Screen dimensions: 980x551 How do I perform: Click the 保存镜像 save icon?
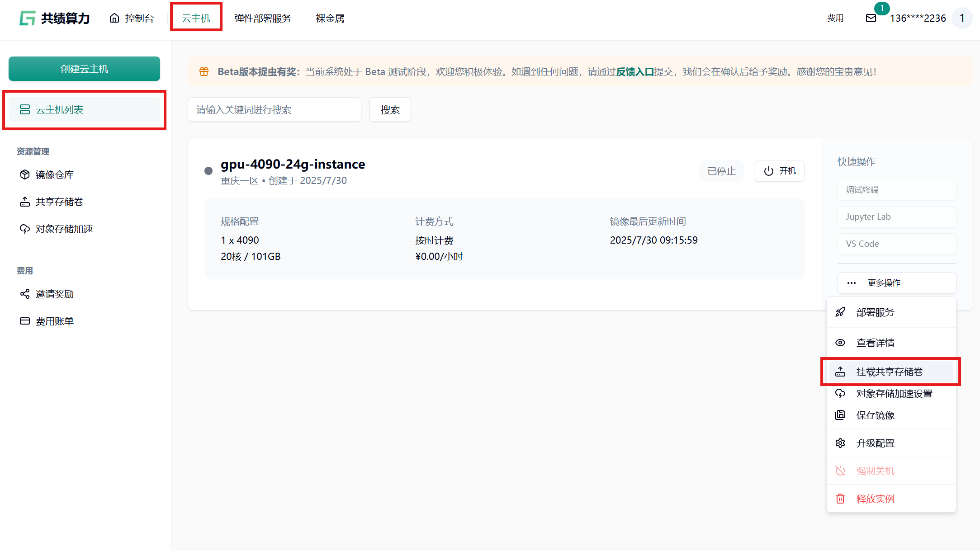840,415
